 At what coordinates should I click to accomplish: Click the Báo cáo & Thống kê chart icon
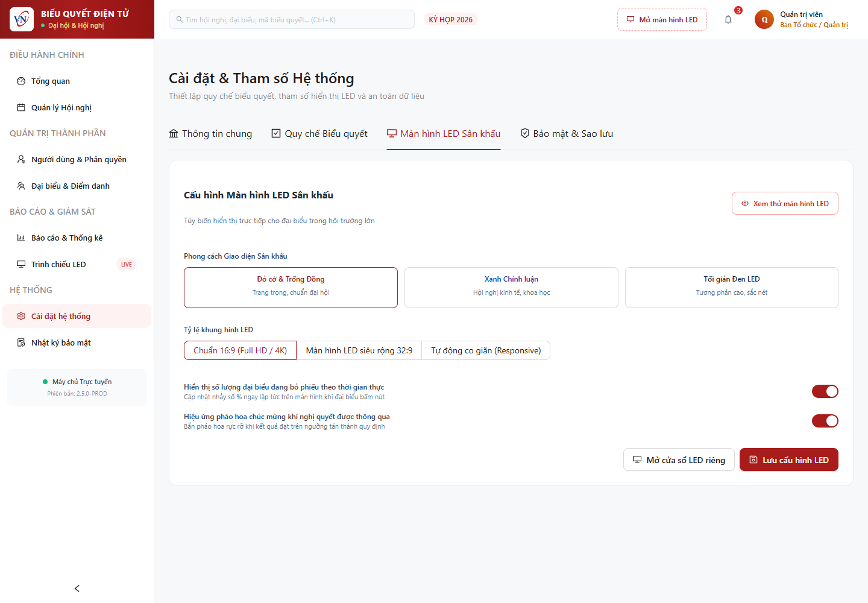(x=21, y=238)
